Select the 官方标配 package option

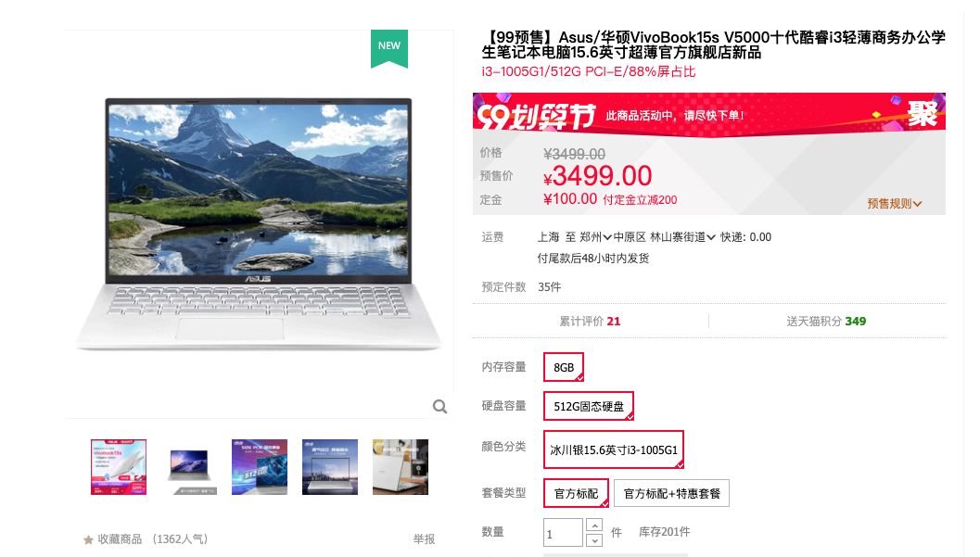[577, 493]
